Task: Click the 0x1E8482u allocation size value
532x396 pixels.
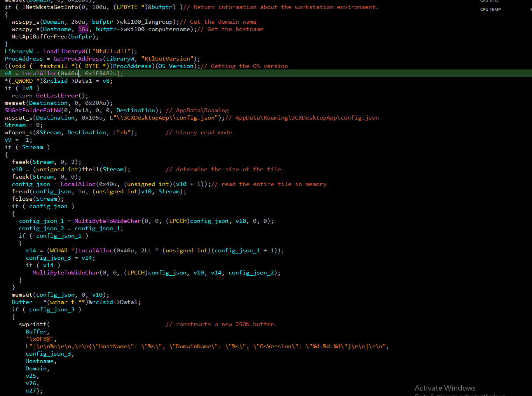Action: (x=101, y=73)
